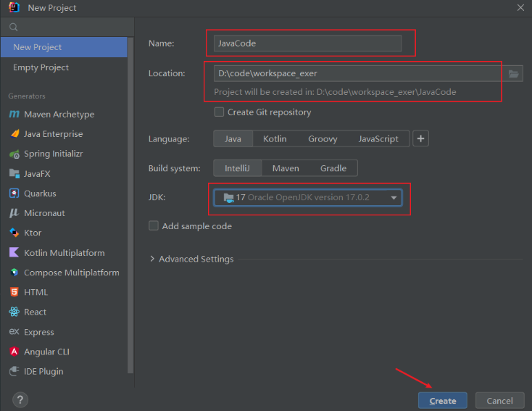Click the IDE Plugin icon

14,371
